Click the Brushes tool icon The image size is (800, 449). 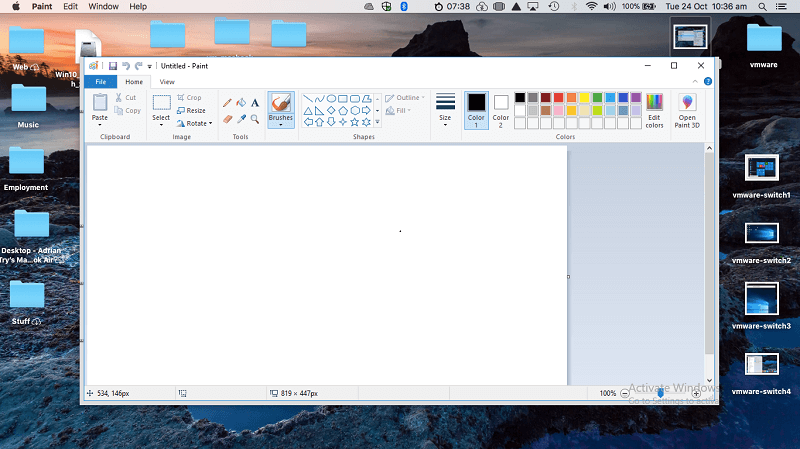pyautogui.click(x=281, y=103)
